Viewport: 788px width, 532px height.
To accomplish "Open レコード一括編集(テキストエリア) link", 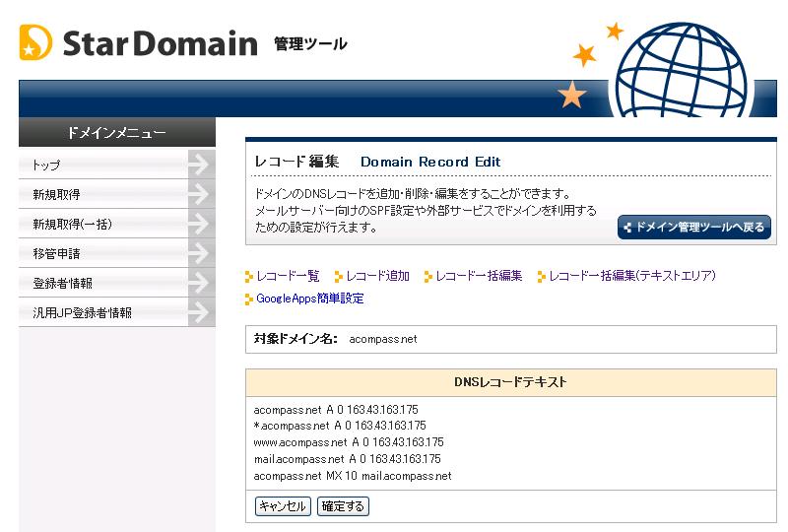I will [632, 276].
